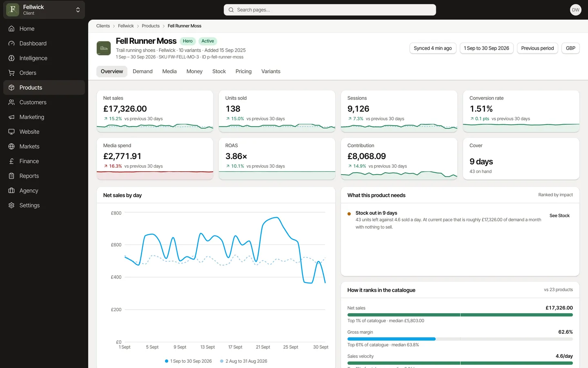
Task: Click the Products box icon
Action: (11, 88)
